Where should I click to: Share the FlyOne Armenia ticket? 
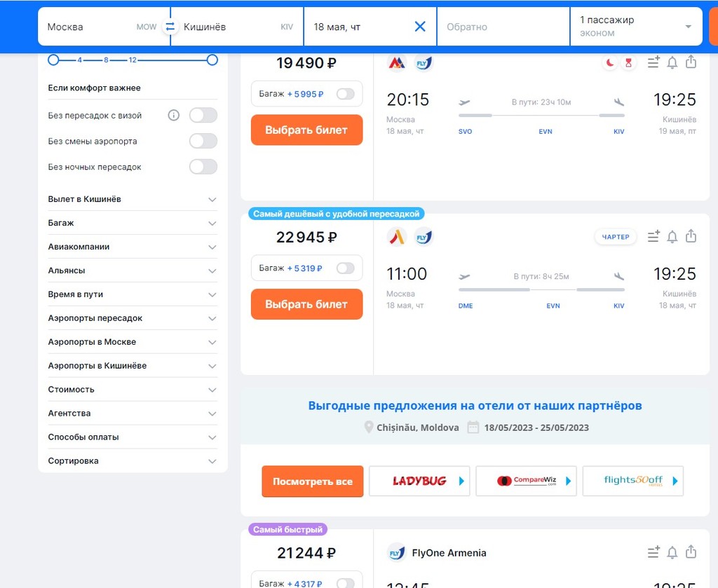tap(691, 552)
